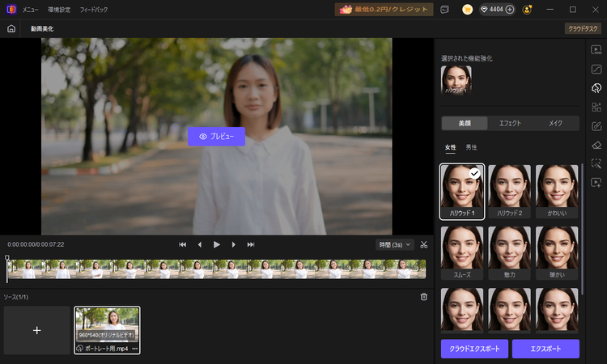The width and height of the screenshot is (607, 364).
Task: Click the 選択された機能強化 heading
Action: [466, 58]
